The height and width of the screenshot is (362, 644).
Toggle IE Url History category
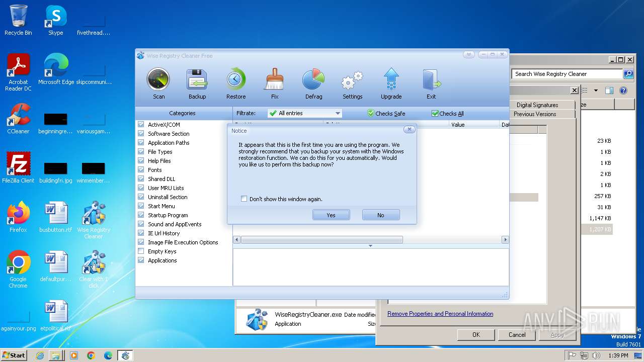(141, 233)
